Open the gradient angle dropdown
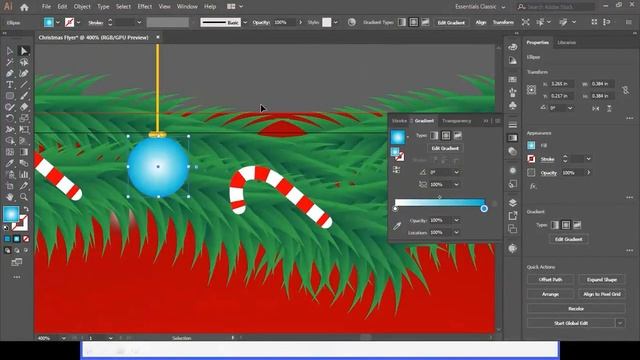Viewport: 640px width, 360px height. coord(456,172)
